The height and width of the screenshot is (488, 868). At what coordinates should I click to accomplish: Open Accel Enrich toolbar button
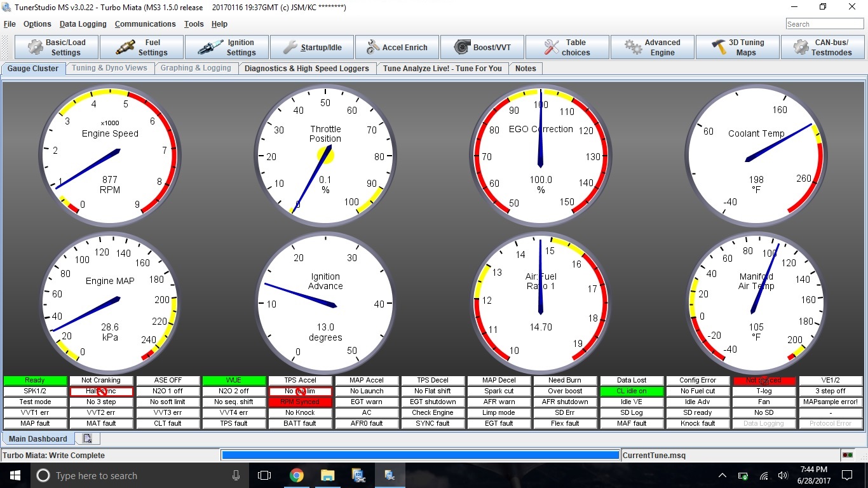tap(397, 48)
